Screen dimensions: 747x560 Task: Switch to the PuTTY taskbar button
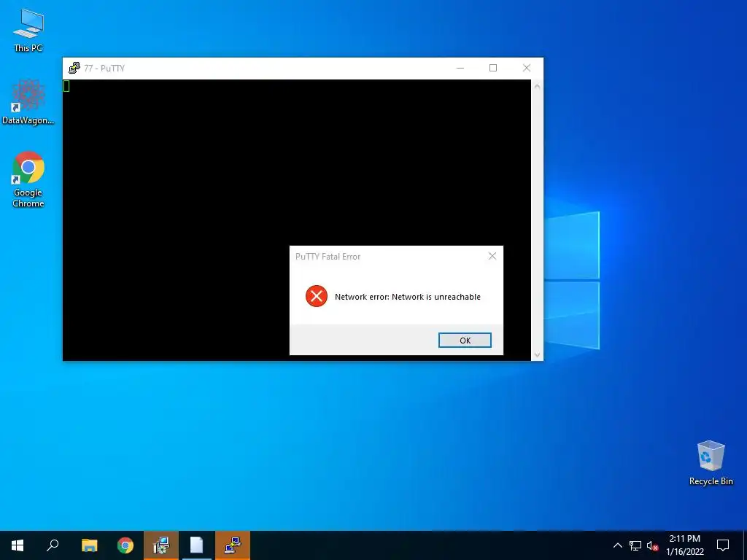pos(233,545)
